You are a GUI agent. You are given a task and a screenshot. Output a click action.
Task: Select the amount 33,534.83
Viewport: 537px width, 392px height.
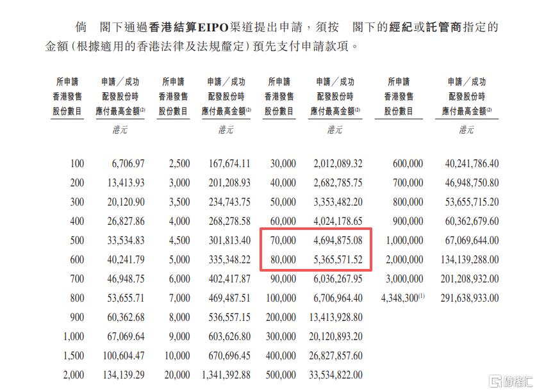(x=126, y=240)
